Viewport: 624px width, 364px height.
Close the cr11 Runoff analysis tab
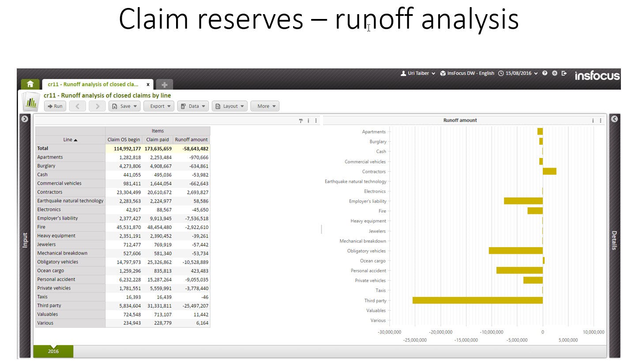148,84
